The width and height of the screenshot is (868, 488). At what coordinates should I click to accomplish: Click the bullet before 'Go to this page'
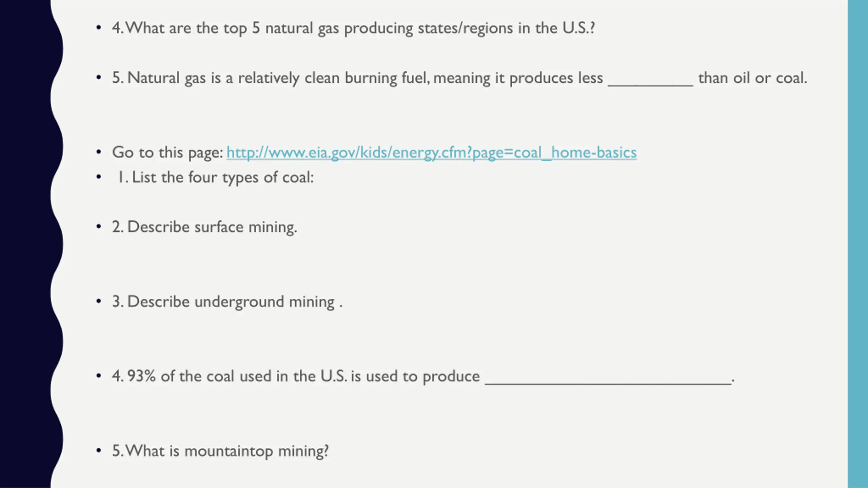[99, 152]
